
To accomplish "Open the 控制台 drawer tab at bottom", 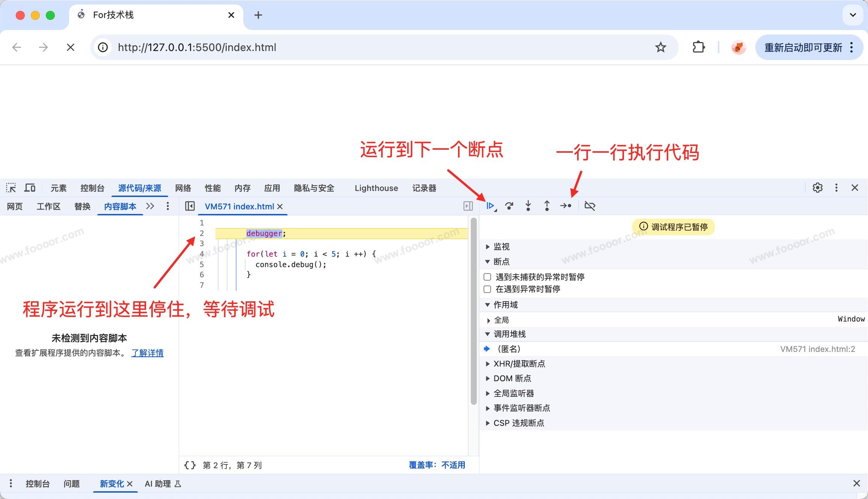I will pos(38,484).
